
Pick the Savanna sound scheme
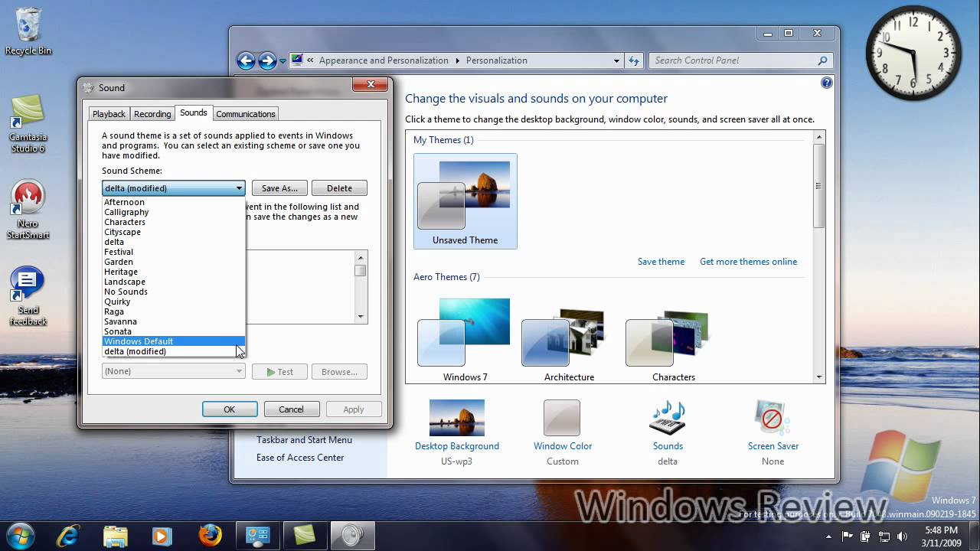pos(173,321)
